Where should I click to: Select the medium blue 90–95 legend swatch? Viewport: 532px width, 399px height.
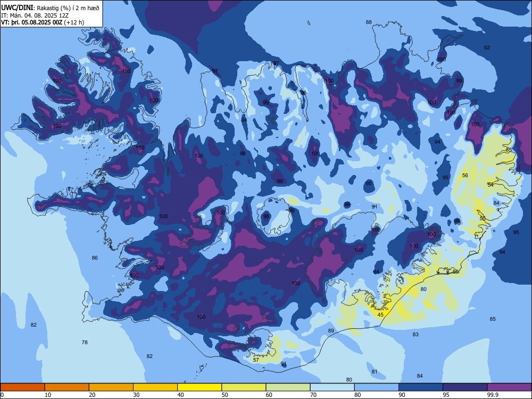421,387
